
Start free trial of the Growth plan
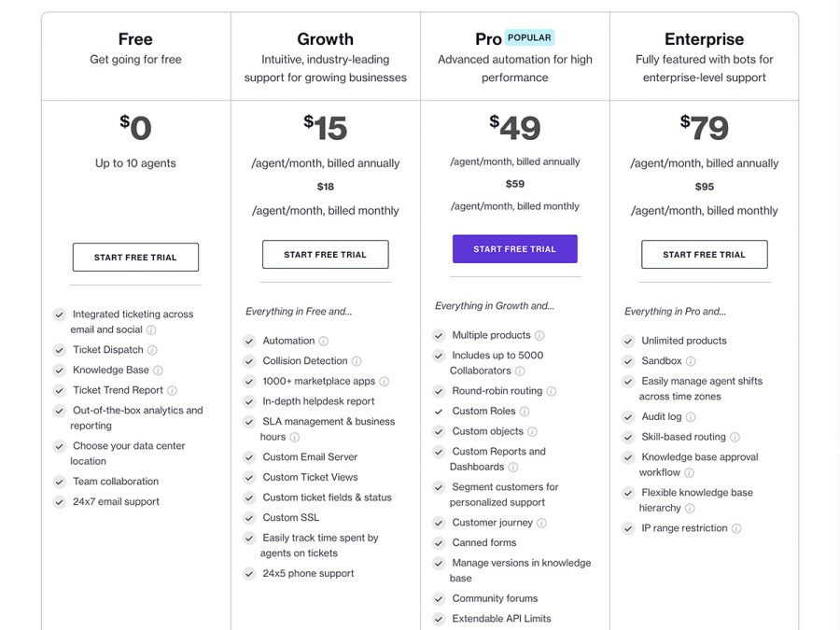coord(325,254)
